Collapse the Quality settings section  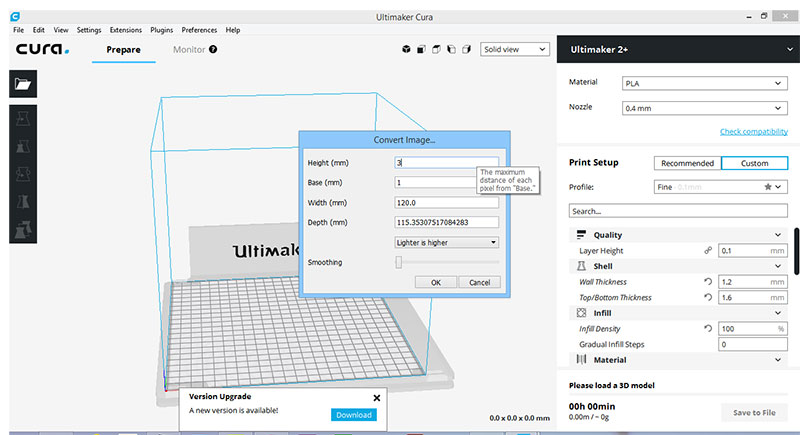pos(778,235)
